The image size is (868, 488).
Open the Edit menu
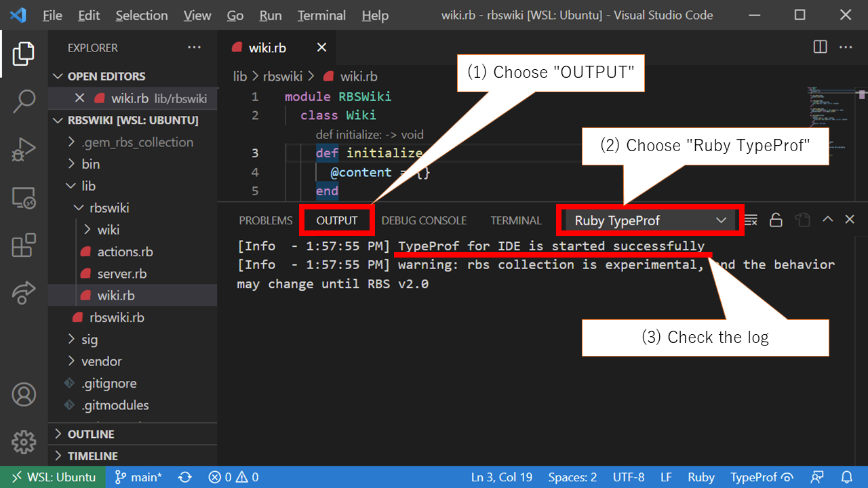coord(89,15)
